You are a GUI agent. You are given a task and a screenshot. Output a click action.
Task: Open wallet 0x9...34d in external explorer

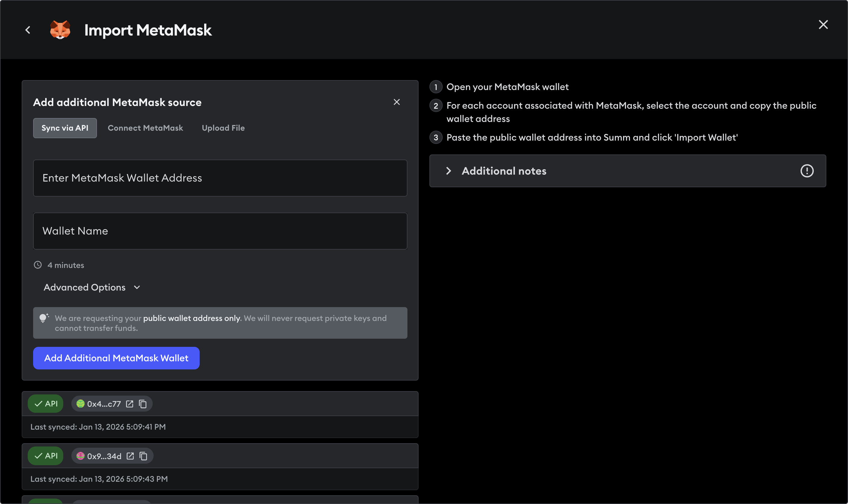[x=130, y=456]
